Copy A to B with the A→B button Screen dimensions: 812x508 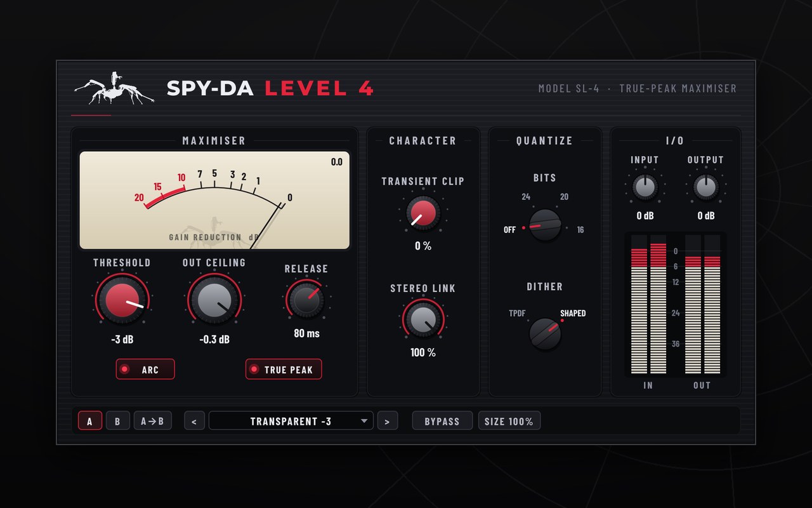(153, 421)
